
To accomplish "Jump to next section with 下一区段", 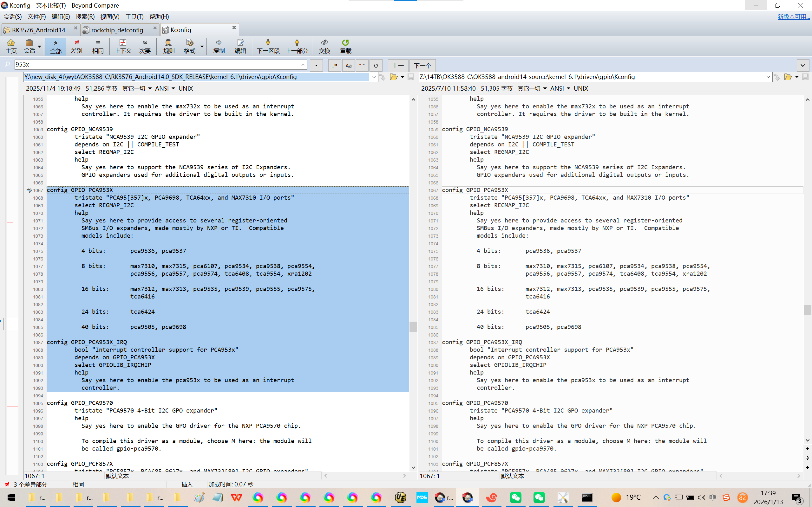I will [x=268, y=46].
